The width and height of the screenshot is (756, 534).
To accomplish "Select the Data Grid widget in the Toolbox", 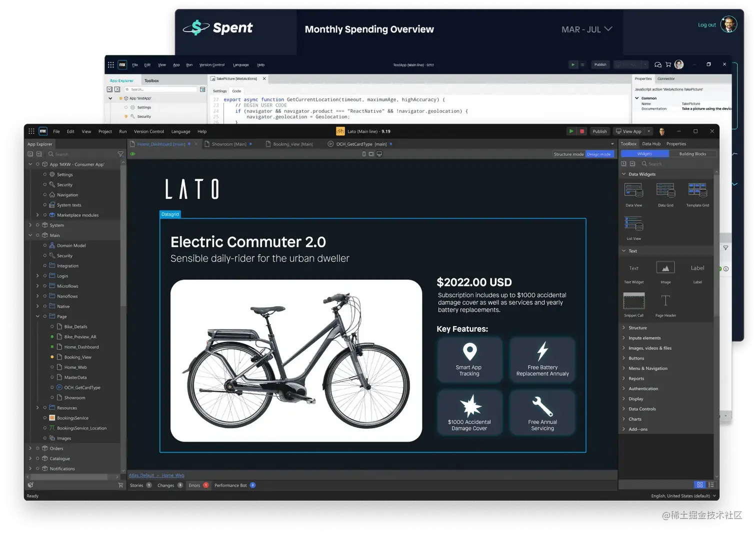I will (665, 195).
